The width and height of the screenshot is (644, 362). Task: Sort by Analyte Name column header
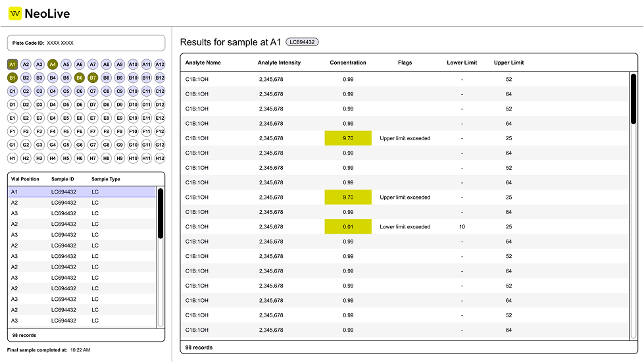[203, 63]
